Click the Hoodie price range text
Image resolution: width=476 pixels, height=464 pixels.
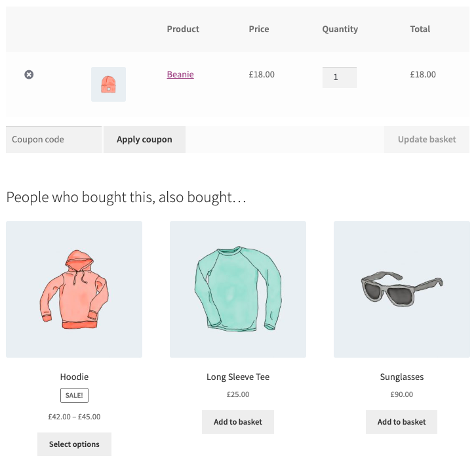pyautogui.click(x=74, y=416)
